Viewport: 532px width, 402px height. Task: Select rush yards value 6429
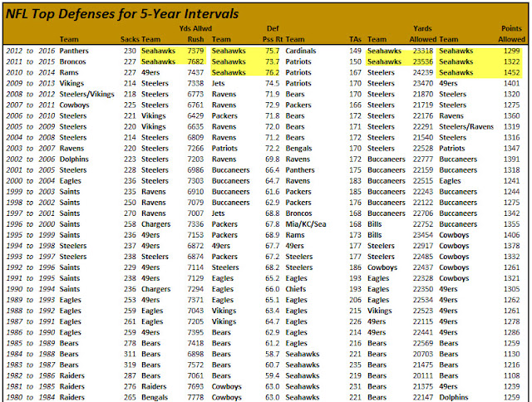click(x=195, y=116)
